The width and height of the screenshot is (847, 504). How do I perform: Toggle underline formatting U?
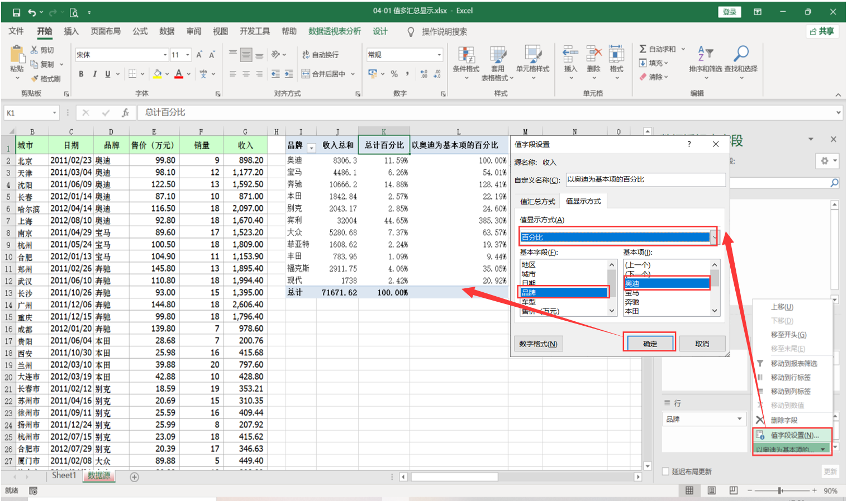[107, 74]
